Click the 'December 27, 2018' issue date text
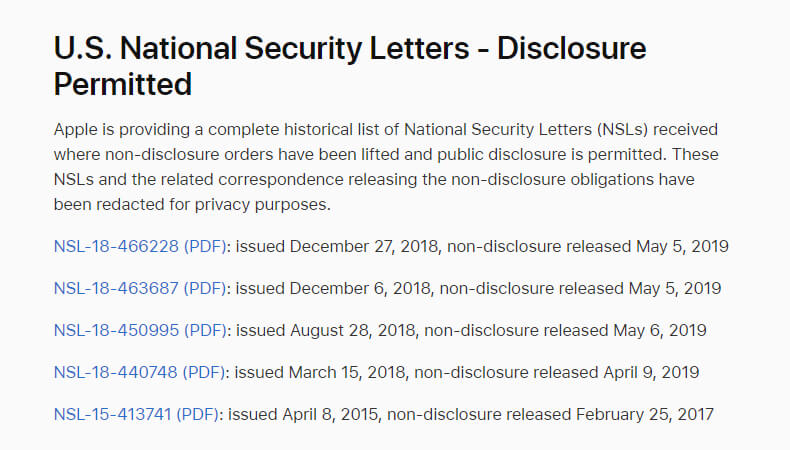The width and height of the screenshot is (790, 450). point(364,246)
